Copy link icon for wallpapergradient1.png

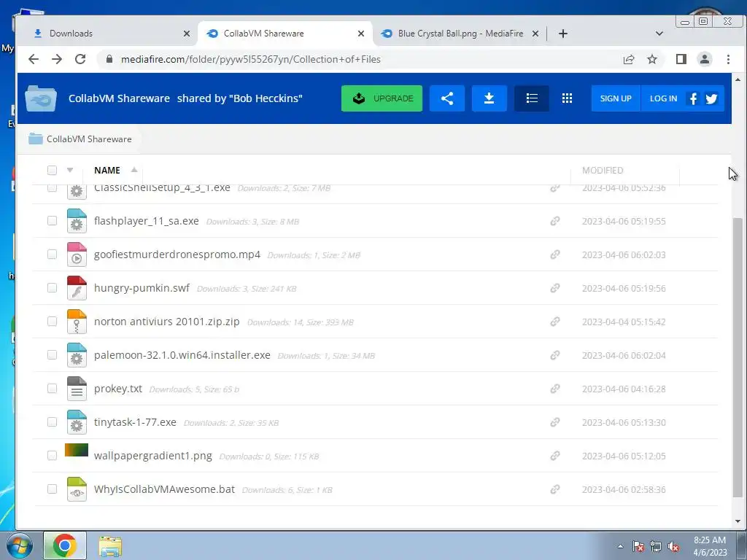(x=555, y=456)
